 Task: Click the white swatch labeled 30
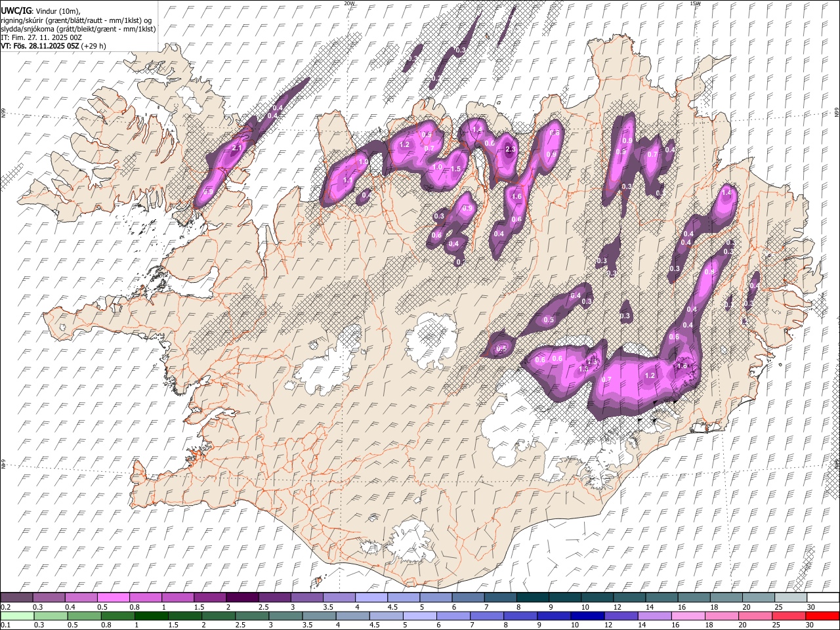point(822,598)
